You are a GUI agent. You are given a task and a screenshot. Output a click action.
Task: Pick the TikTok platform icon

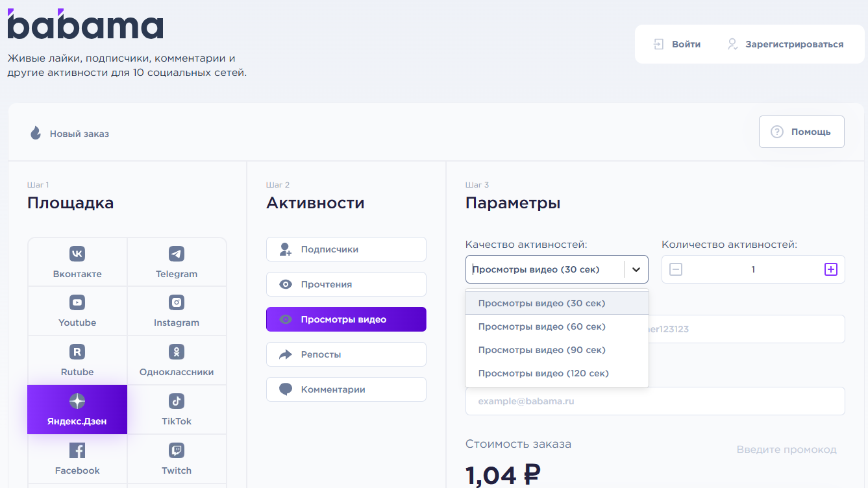177,401
